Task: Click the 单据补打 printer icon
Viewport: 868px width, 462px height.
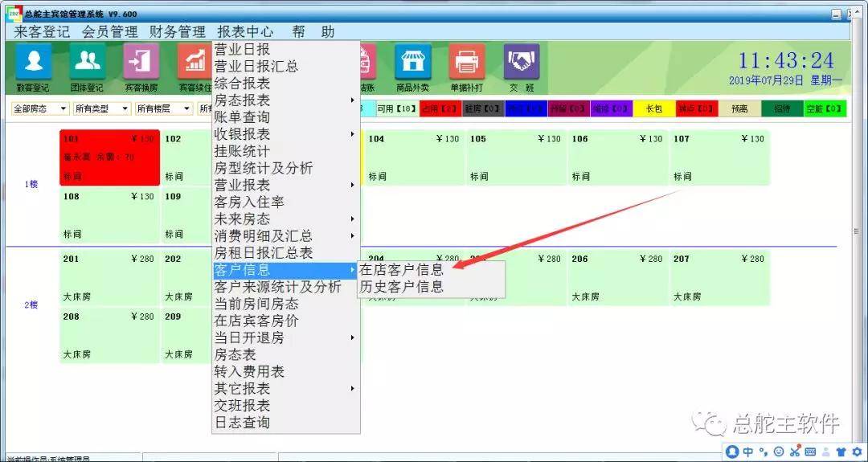Action: tap(466, 63)
